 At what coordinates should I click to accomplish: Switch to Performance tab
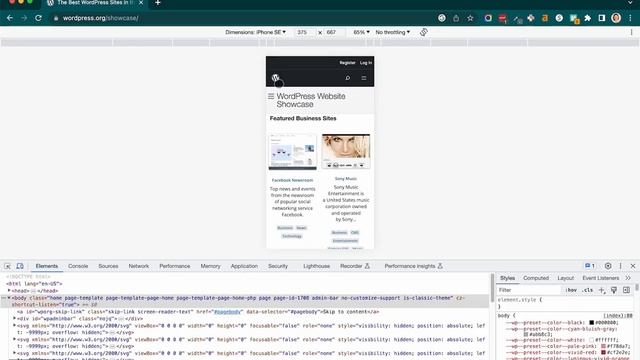click(x=175, y=266)
